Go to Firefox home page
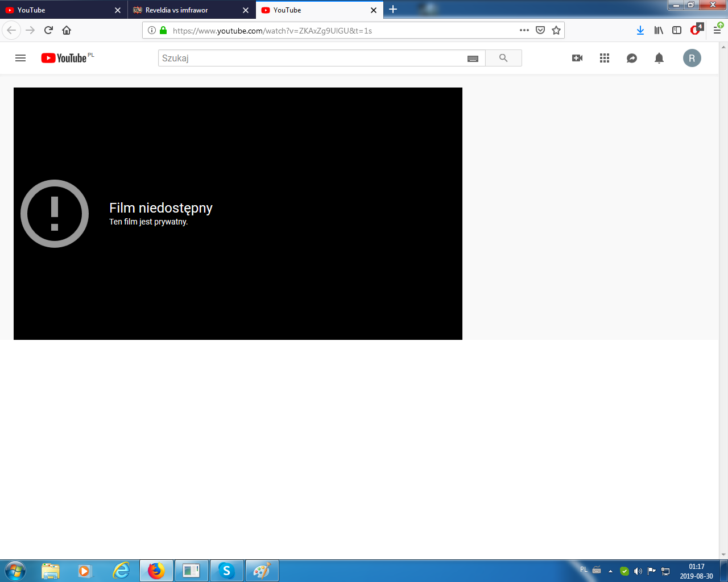 [x=67, y=30]
